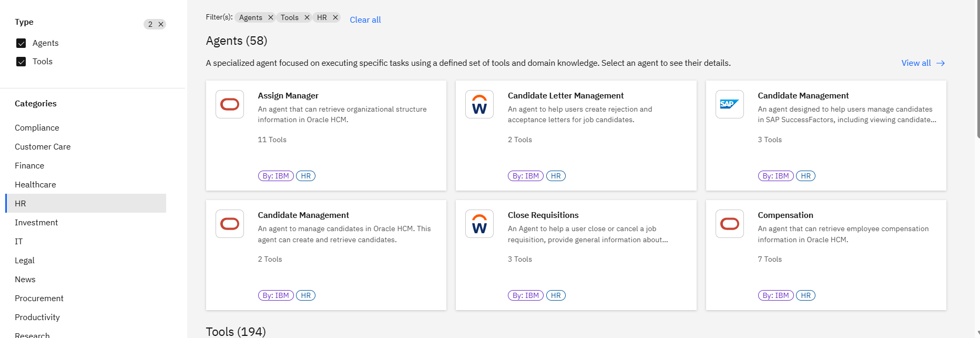Click the Oracle icon on Assign Manager card
This screenshot has width=980, height=338.
point(230,104)
